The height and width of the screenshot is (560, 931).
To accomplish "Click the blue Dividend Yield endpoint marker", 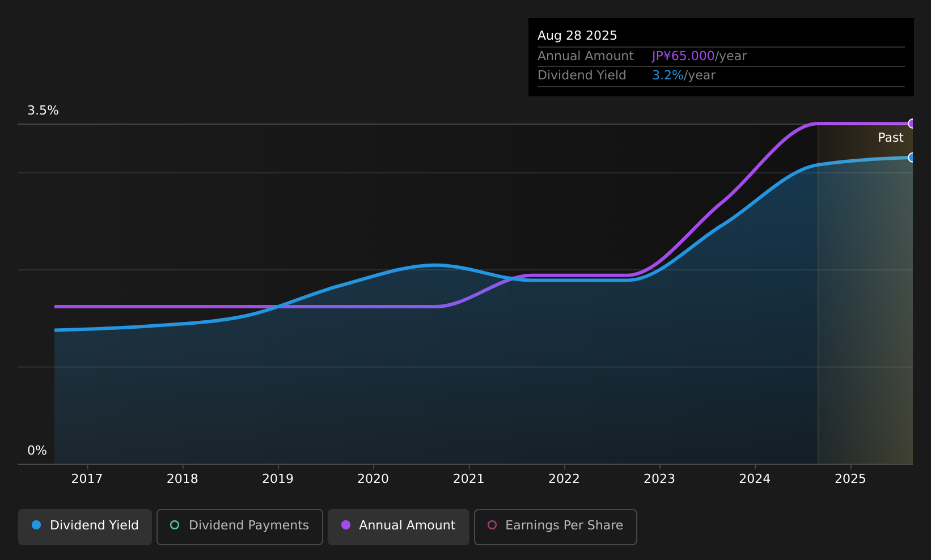I will pos(912,158).
